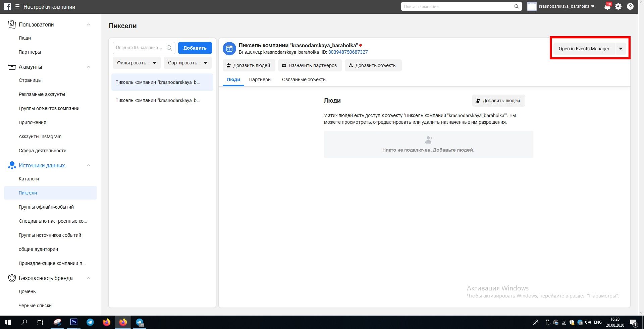
Task: Click the pixel avatar icon beside pixel name
Action: click(229, 49)
